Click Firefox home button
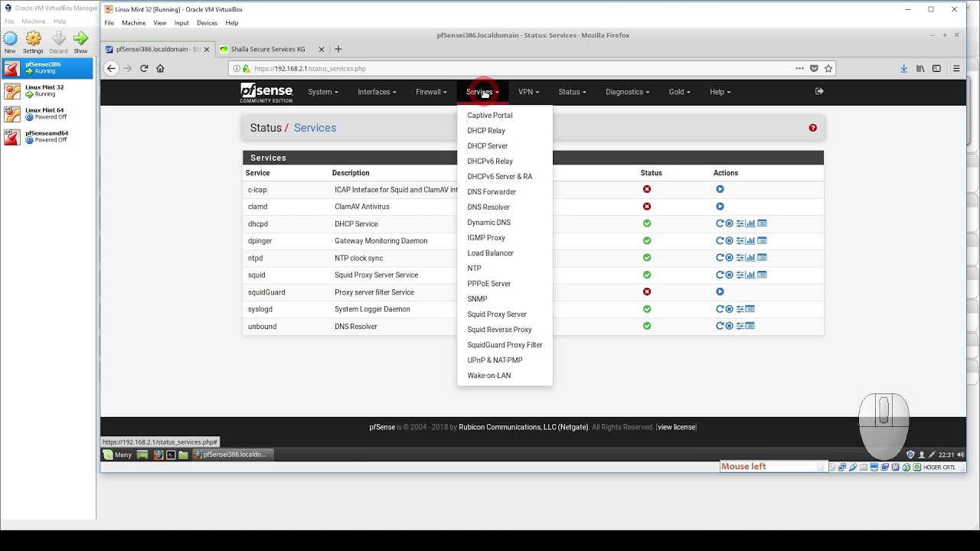This screenshot has height=551, width=980. (160, 68)
